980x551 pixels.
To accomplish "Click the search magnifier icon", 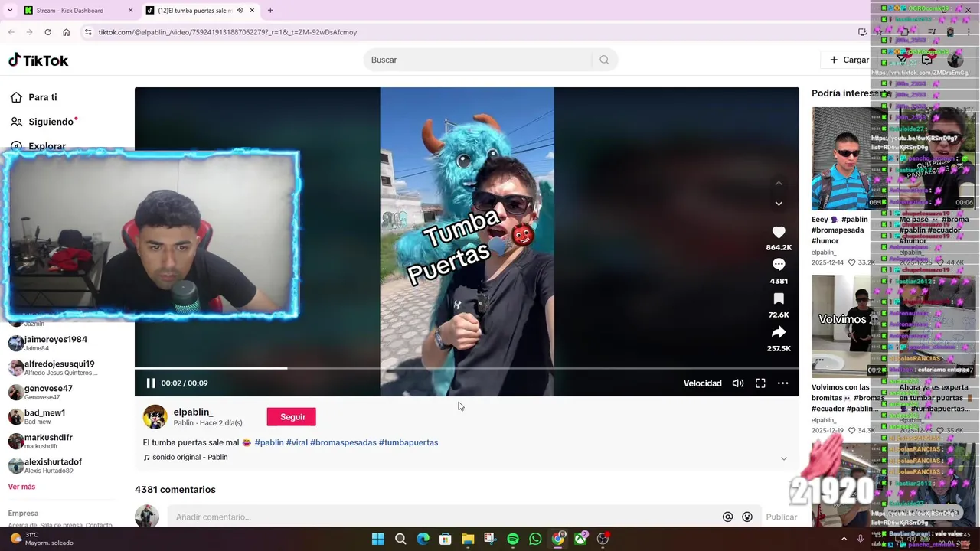I will pyautogui.click(x=604, y=60).
